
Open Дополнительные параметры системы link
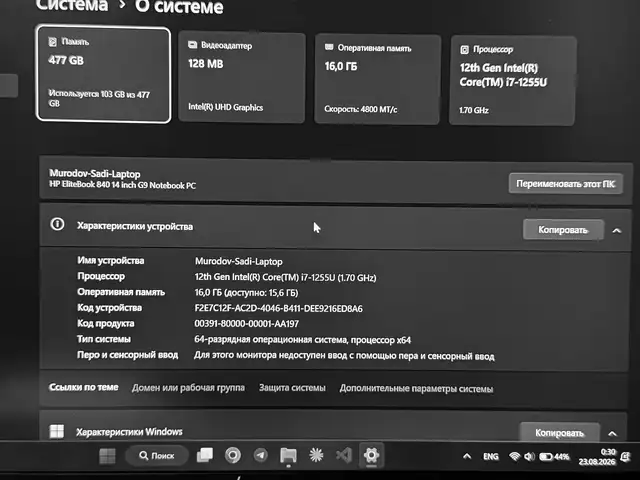tap(416, 389)
